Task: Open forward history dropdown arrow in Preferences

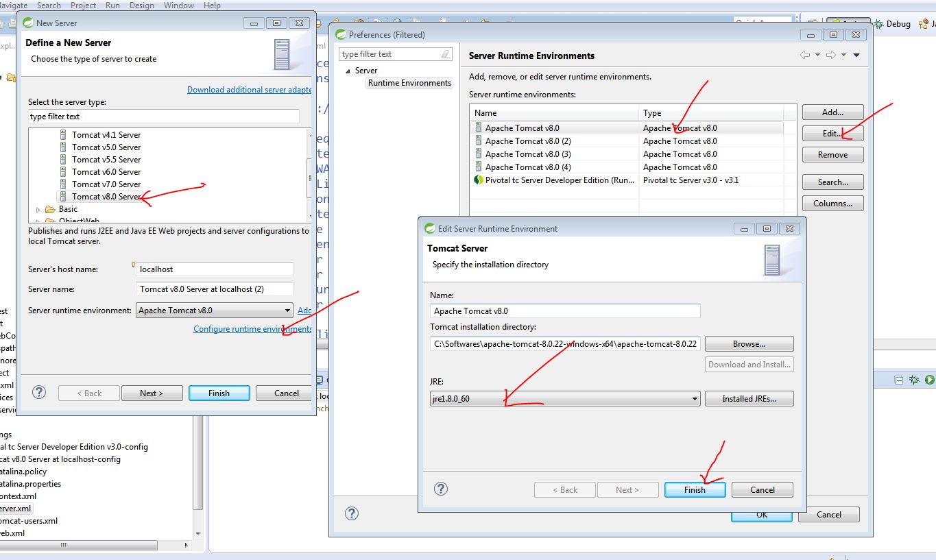Action: pyautogui.click(x=843, y=56)
